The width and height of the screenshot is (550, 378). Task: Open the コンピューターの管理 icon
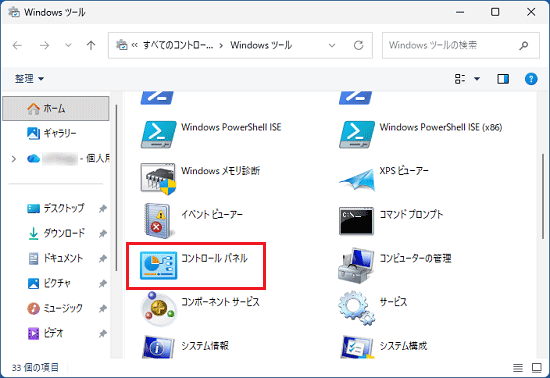tap(356, 265)
